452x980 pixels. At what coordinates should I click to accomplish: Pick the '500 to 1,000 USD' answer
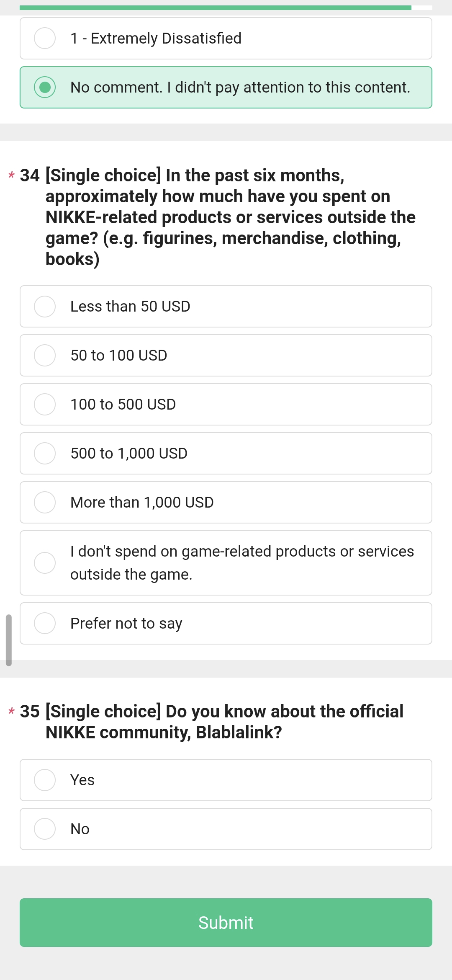pos(45,454)
